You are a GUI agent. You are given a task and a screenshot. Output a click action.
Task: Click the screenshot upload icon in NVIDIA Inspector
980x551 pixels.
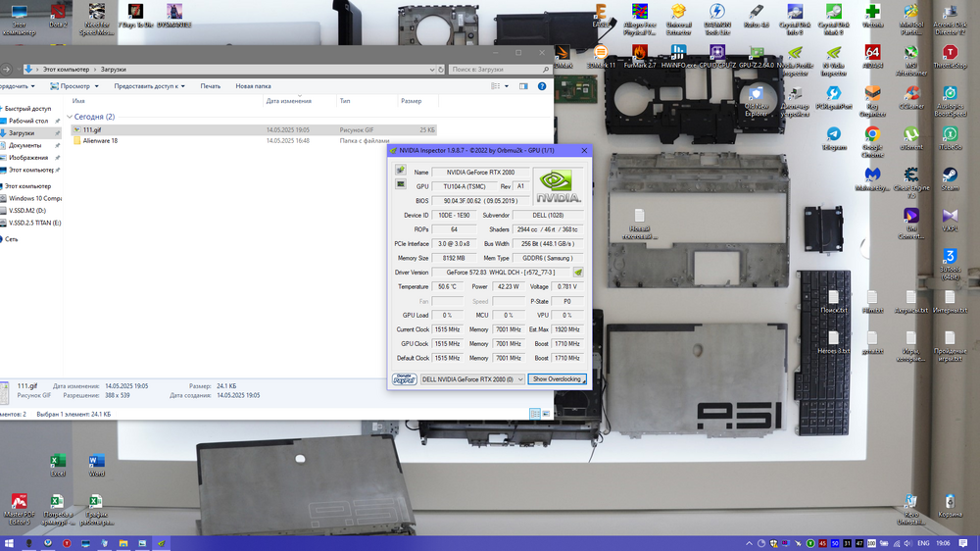tap(400, 172)
